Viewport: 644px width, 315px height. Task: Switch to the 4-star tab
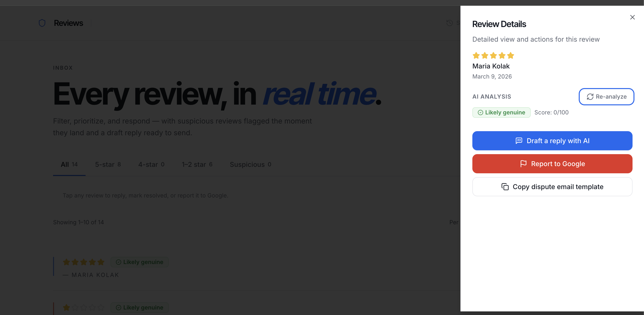point(151,164)
